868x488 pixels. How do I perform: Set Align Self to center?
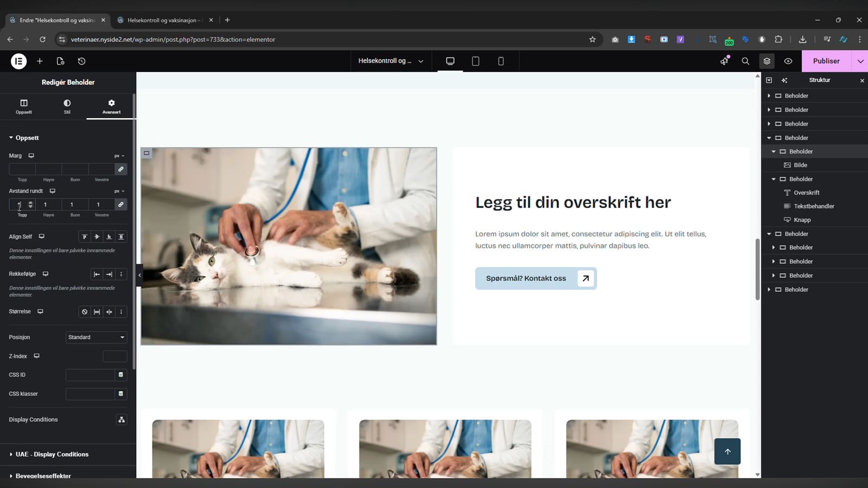(x=97, y=236)
